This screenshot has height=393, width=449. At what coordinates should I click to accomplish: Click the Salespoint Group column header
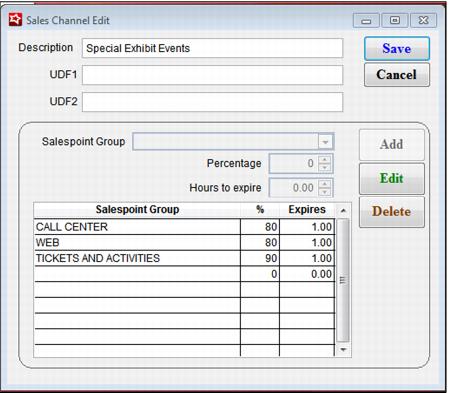(x=137, y=210)
